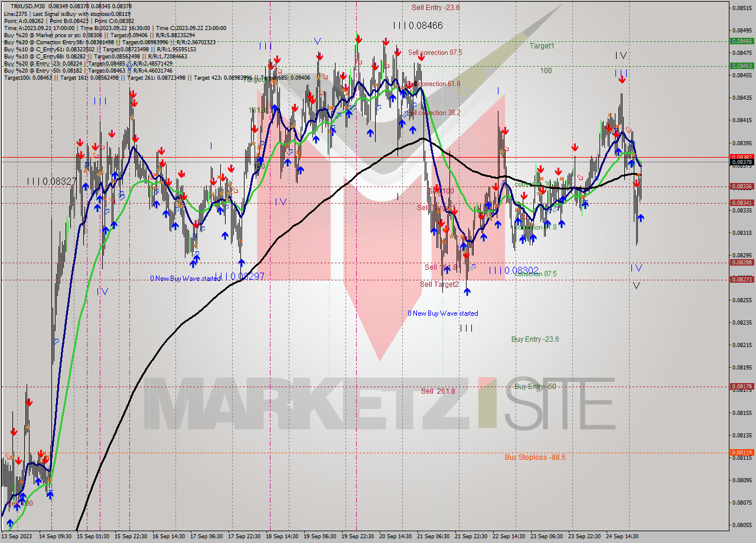The image size is (756, 543).
Task: Click the 'Buy Entry -23.6' label
Action: point(535,339)
